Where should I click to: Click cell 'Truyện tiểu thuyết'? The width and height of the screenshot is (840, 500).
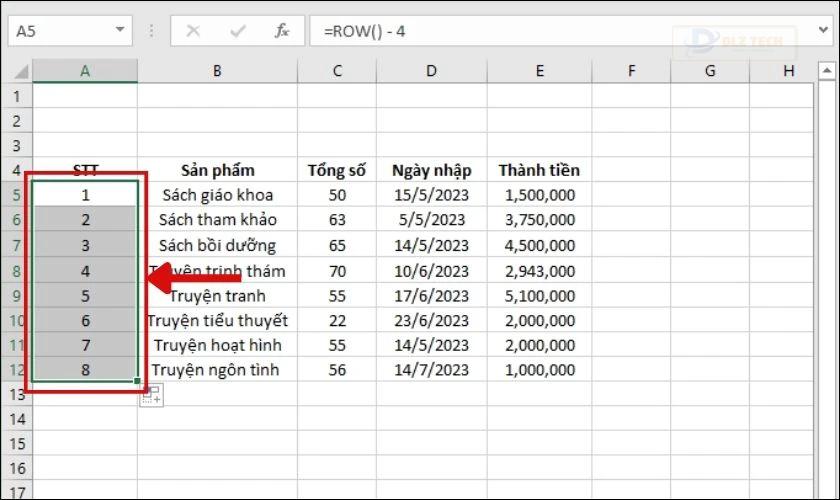pyautogui.click(x=218, y=320)
